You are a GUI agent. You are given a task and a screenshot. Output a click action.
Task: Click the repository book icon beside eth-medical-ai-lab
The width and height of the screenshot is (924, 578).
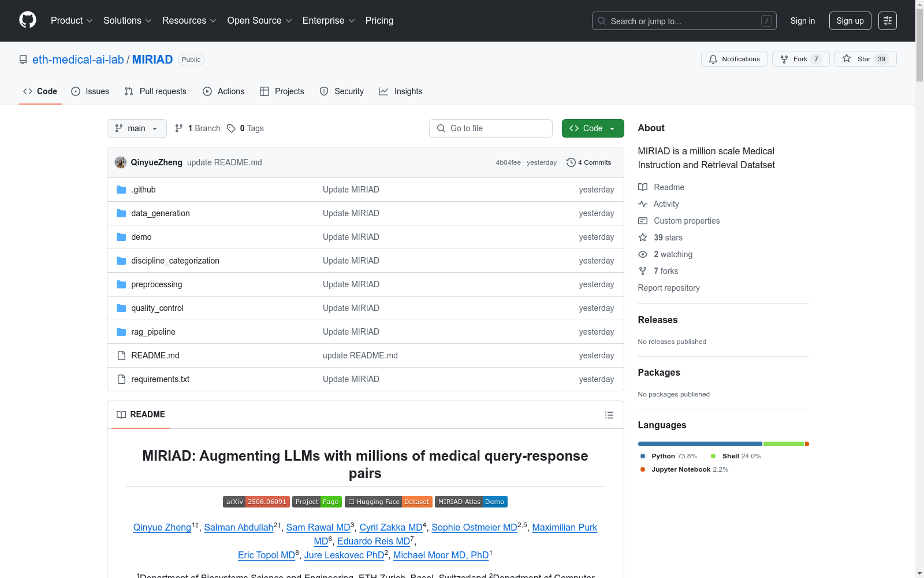tap(23, 60)
